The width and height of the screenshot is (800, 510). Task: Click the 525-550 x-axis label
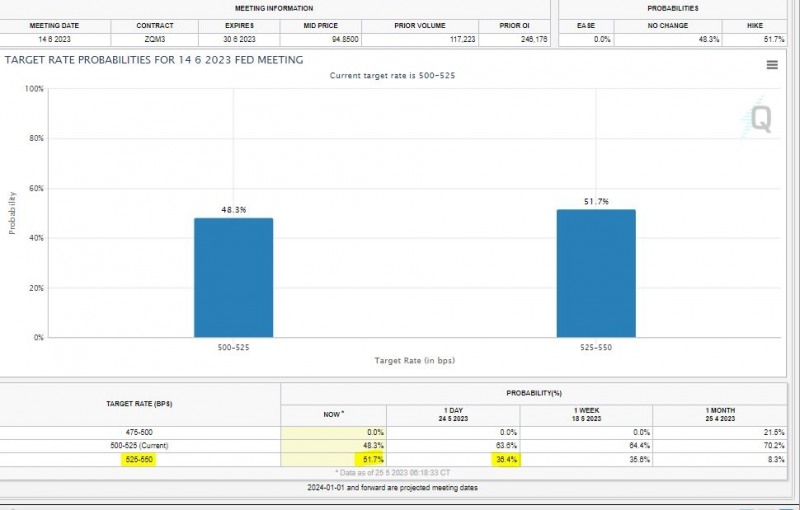pyautogui.click(x=596, y=348)
